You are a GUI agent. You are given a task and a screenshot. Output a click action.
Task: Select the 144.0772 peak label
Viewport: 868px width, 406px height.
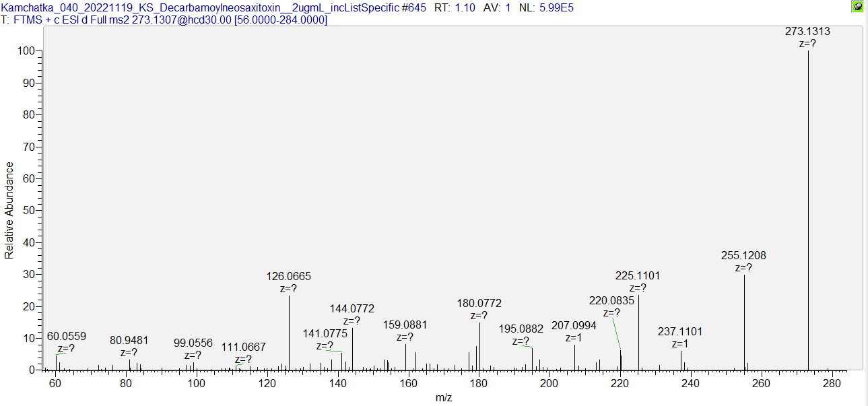click(x=352, y=309)
